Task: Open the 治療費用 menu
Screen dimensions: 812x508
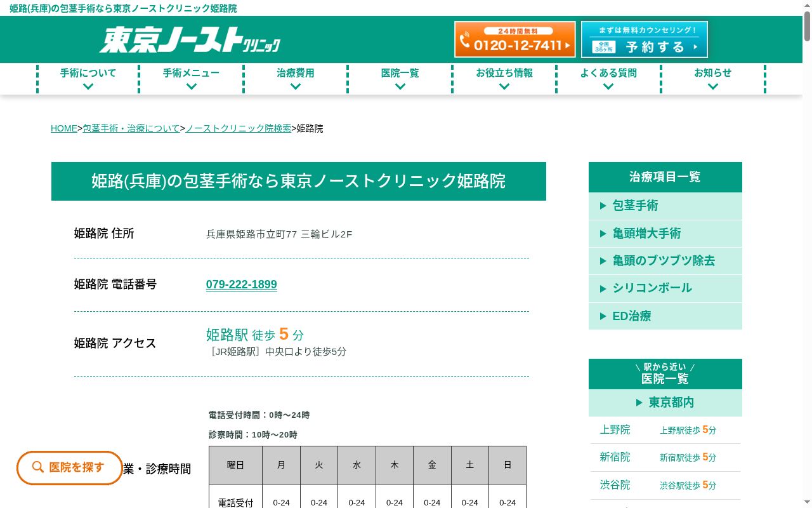Action: (296, 79)
